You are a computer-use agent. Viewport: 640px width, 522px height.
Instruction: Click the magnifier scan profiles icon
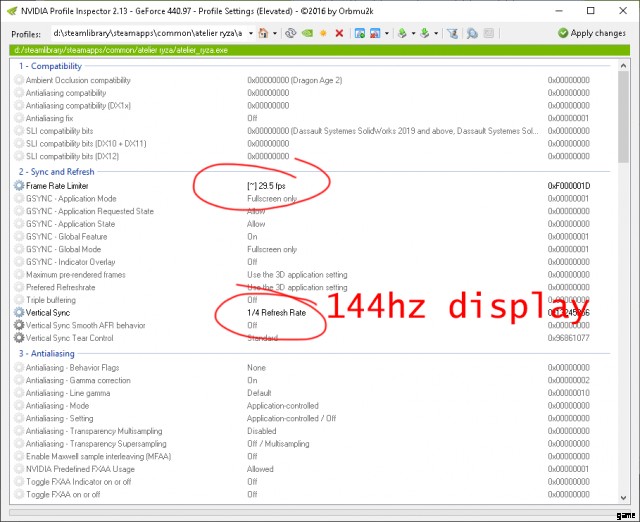pyautogui.click(x=471, y=33)
